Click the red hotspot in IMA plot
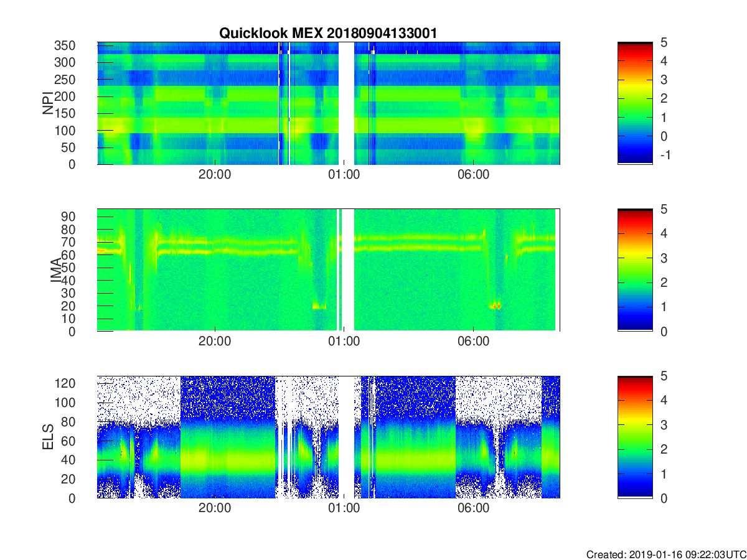747x560 pixels. pyautogui.click(x=496, y=306)
